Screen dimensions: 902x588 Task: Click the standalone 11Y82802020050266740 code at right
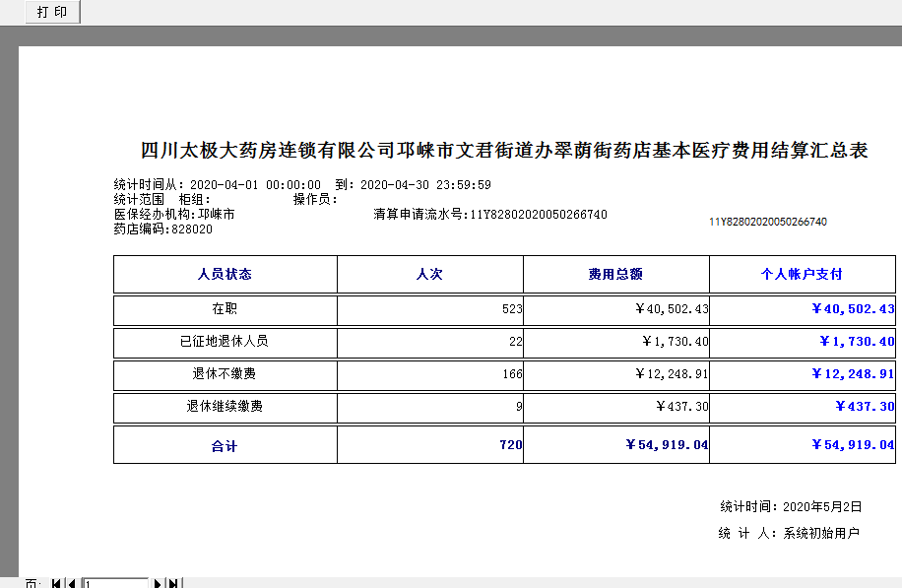click(x=768, y=222)
